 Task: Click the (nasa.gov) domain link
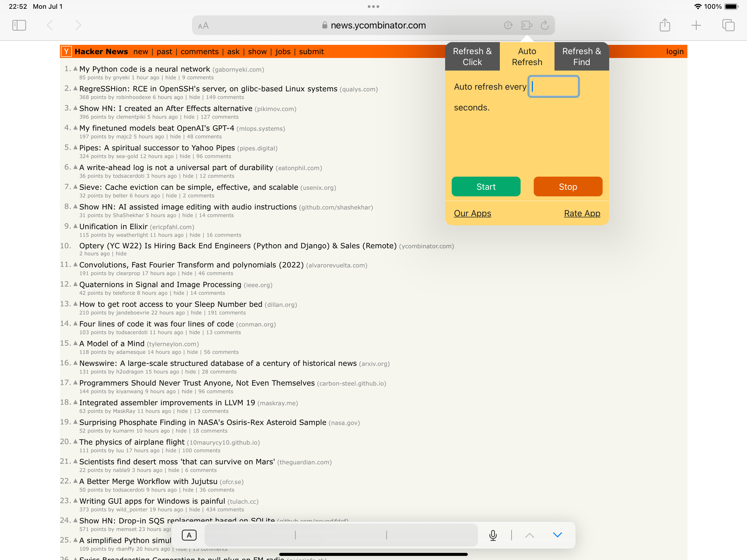click(344, 423)
